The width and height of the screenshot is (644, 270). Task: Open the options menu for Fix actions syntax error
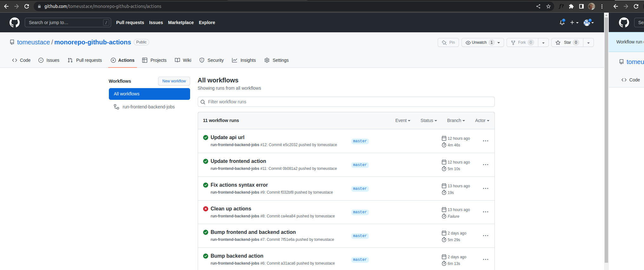(486, 189)
